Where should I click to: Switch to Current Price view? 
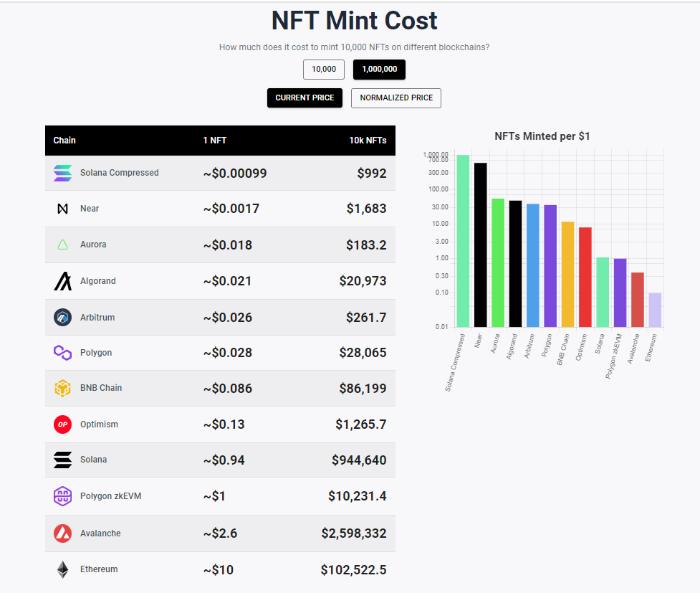[x=305, y=98]
